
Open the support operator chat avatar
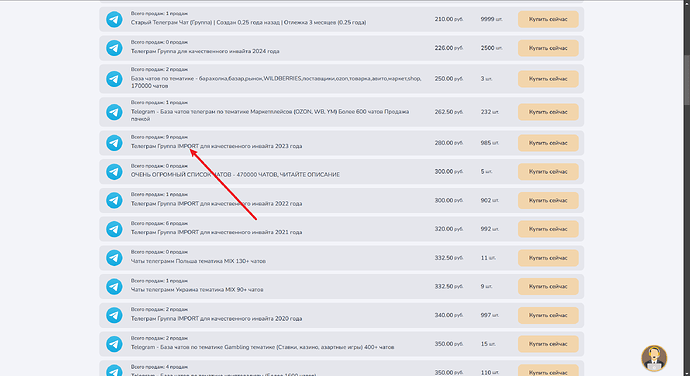(x=654, y=358)
